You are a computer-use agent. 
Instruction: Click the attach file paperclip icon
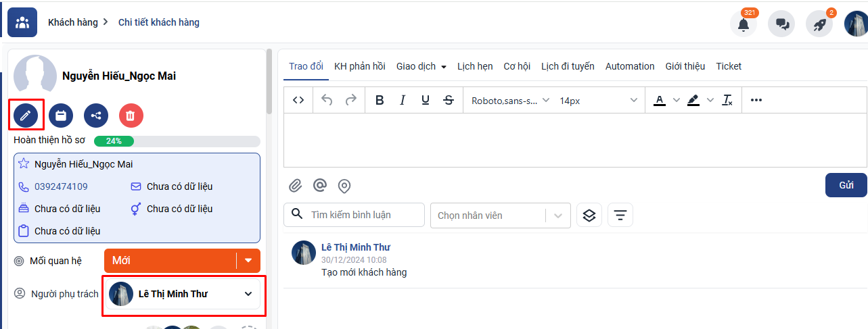click(295, 186)
